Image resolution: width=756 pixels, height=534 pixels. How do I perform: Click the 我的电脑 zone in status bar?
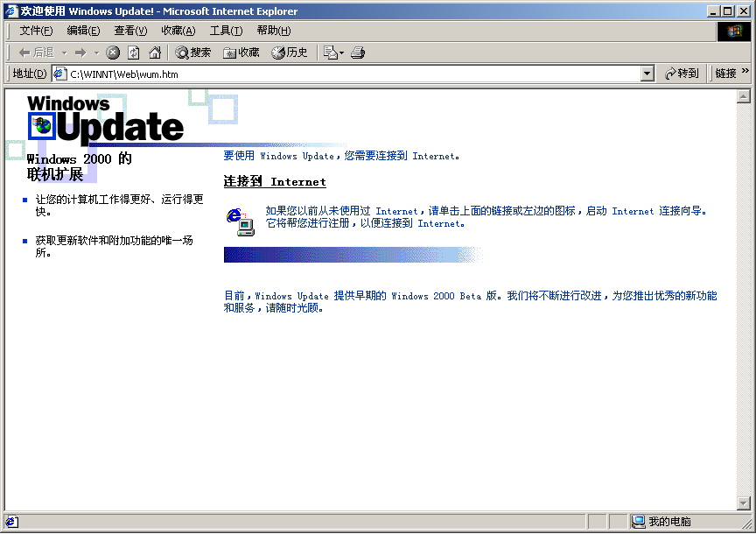pos(661,522)
